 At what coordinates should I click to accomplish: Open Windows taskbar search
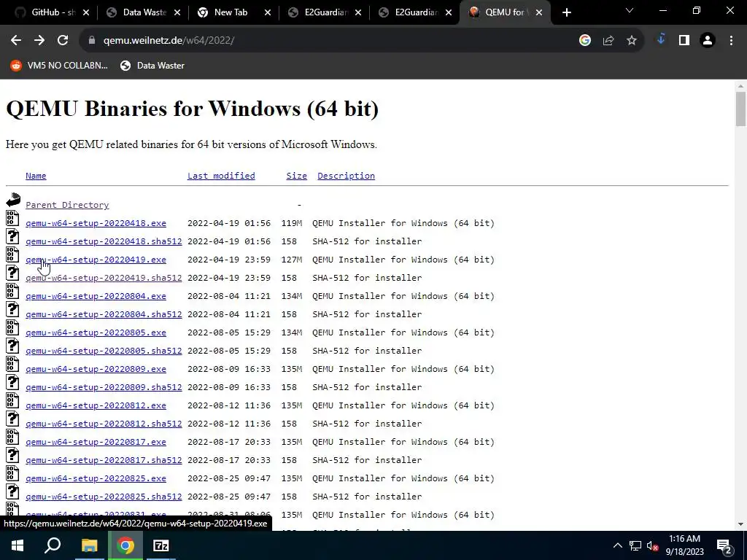[x=53, y=545]
